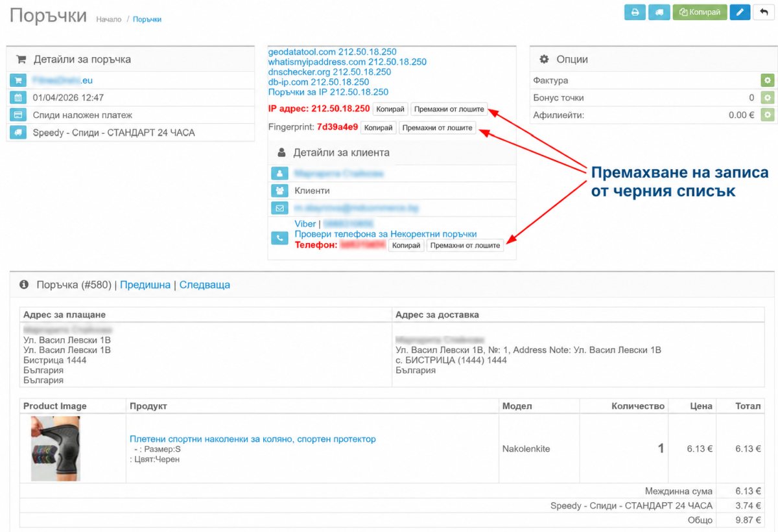This screenshot has height=532, width=778.
Task: Click the Начало breadcrumb
Action: [109, 19]
